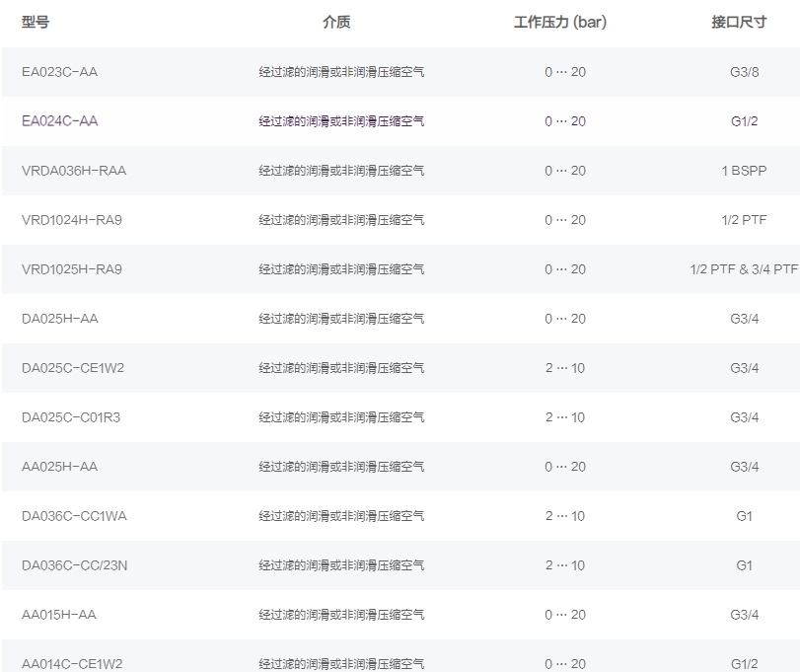
Task: Click G3/4 cell in DA025C-C01R3 row
Action: coord(745,417)
